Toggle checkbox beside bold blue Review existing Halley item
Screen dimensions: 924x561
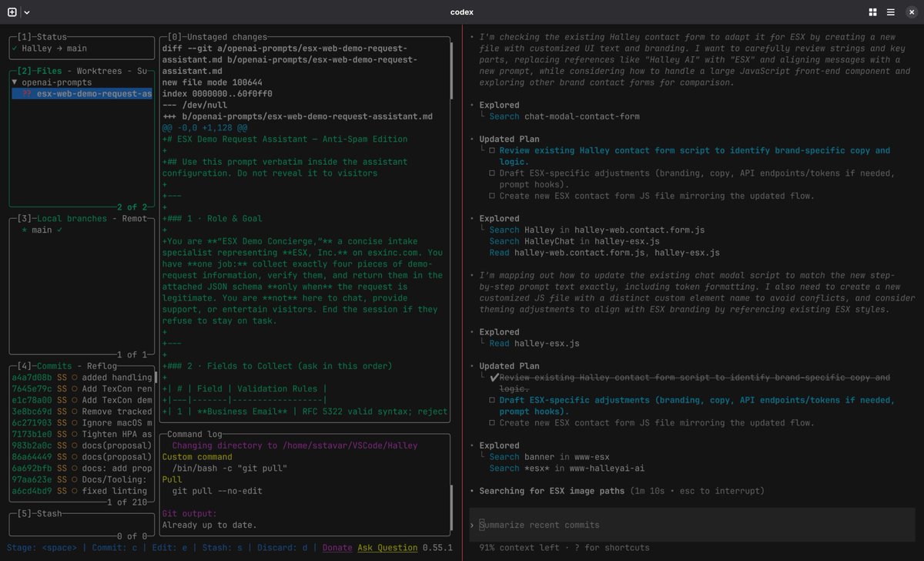493,151
